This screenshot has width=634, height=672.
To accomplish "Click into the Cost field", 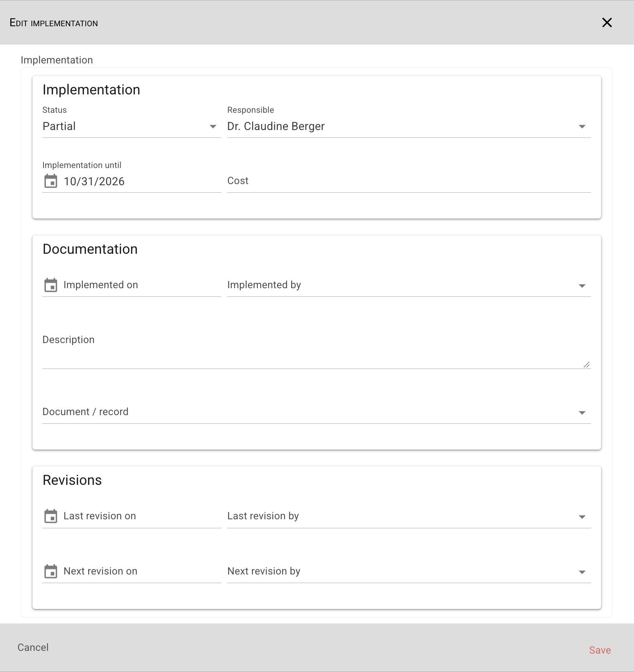I will pyautogui.click(x=409, y=181).
